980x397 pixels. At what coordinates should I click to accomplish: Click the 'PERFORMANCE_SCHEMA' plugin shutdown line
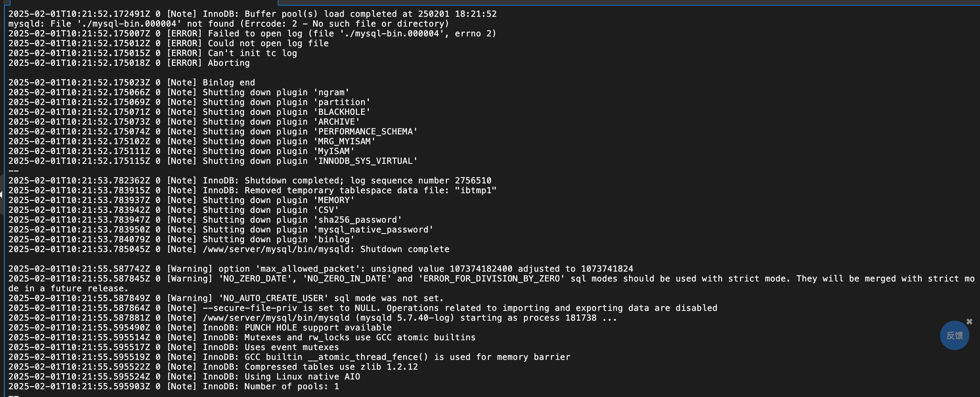pos(213,132)
